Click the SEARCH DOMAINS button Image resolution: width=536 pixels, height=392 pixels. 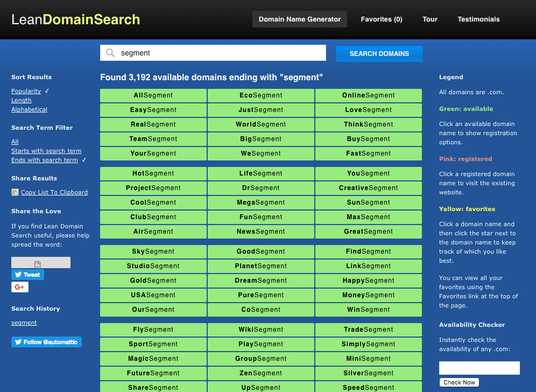pyautogui.click(x=379, y=54)
